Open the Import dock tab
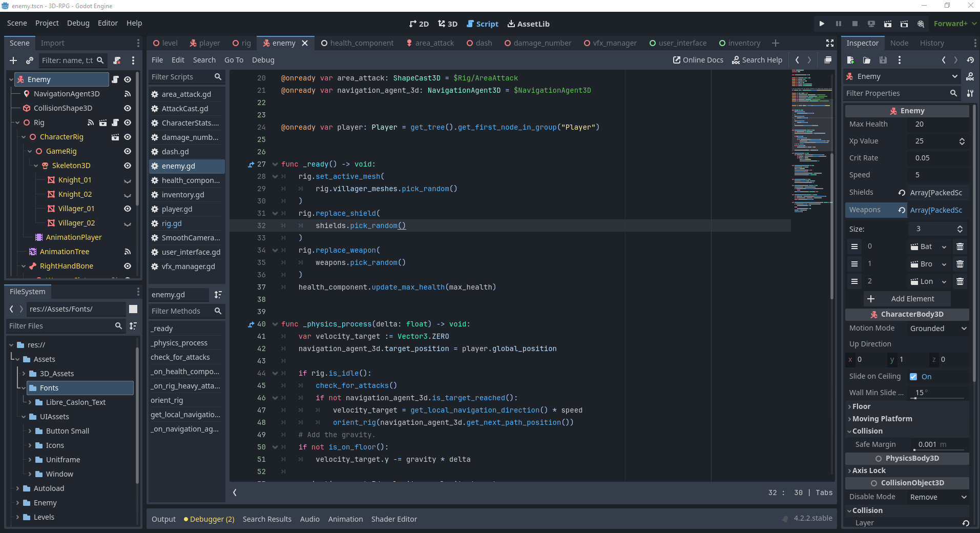The width and height of the screenshot is (980, 533). (52, 43)
